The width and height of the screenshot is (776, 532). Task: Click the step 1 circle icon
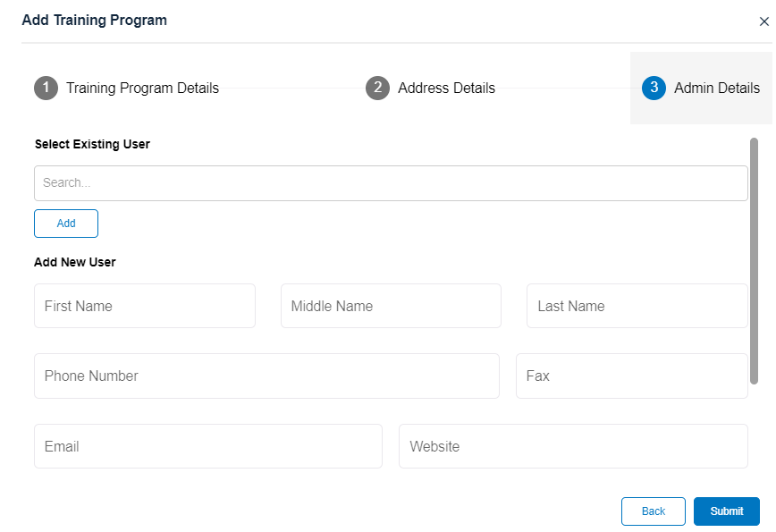point(46,88)
